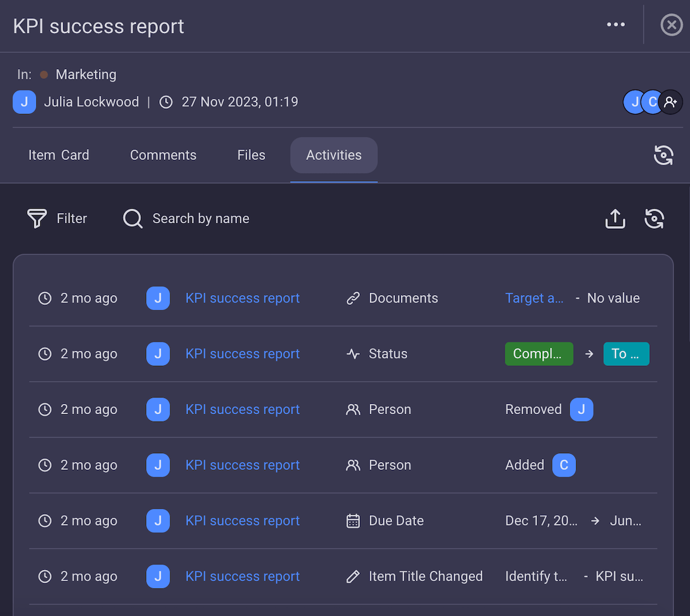
Task: Open KPI success report link in Documents row
Action: point(242,299)
